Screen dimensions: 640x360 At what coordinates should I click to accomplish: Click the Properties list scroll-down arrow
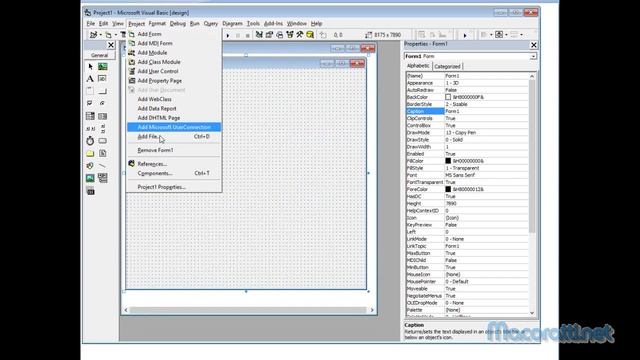532,313
